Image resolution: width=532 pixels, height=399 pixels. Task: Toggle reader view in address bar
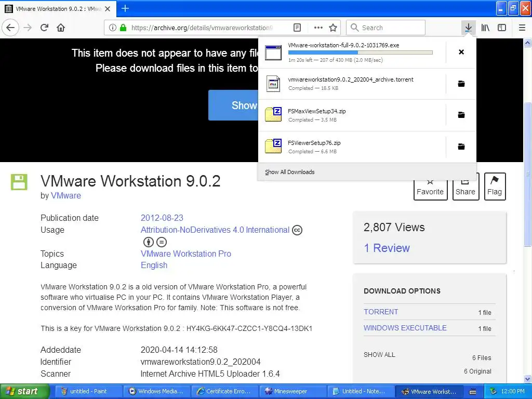[x=297, y=28]
